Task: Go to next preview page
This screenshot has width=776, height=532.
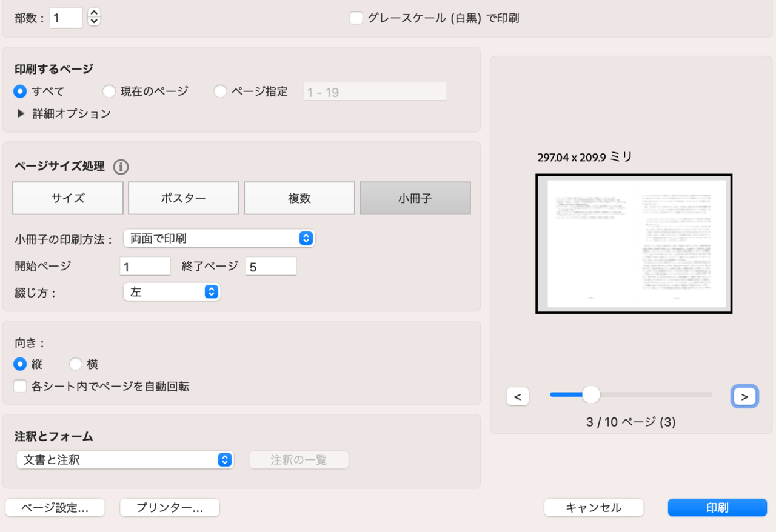Action: coord(744,397)
